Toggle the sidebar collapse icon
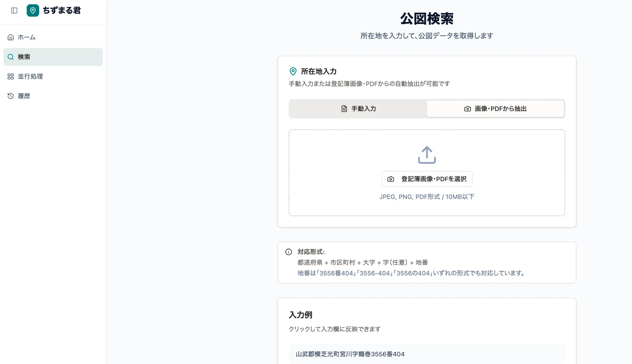The image size is (632, 364). click(14, 10)
